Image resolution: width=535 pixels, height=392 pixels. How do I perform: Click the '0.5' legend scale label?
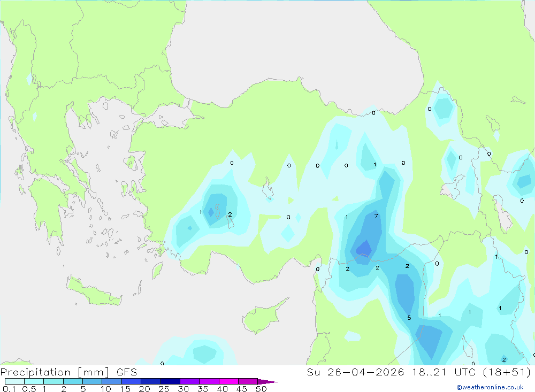29,389
